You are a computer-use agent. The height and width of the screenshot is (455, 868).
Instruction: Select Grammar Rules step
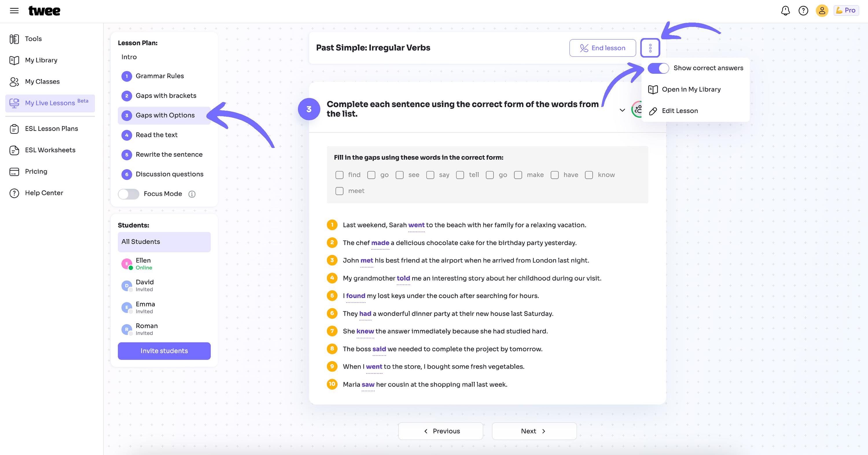click(164, 76)
